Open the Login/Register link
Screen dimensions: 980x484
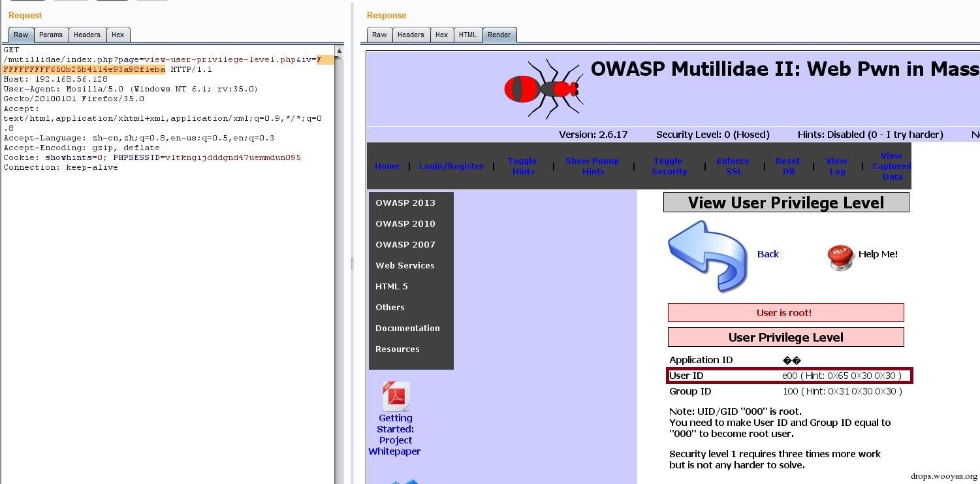pyautogui.click(x=451, y=166)
